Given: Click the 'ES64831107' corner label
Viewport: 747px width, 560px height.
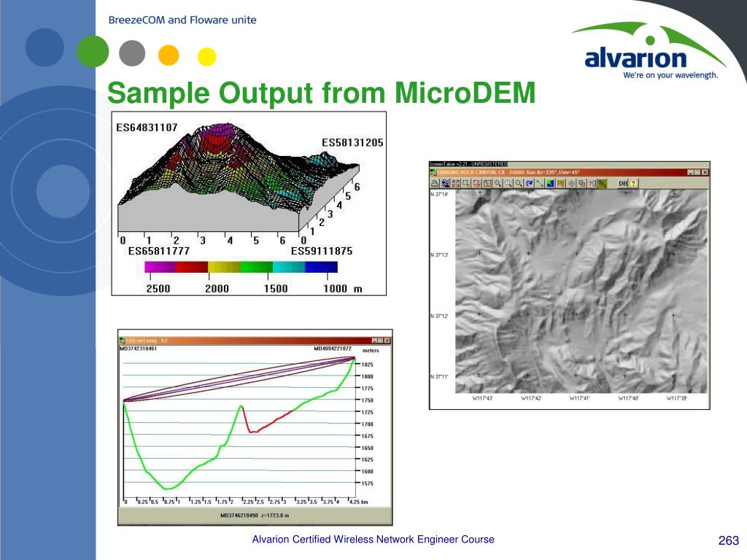Looking at the screenshot, I should click(147, 128).
